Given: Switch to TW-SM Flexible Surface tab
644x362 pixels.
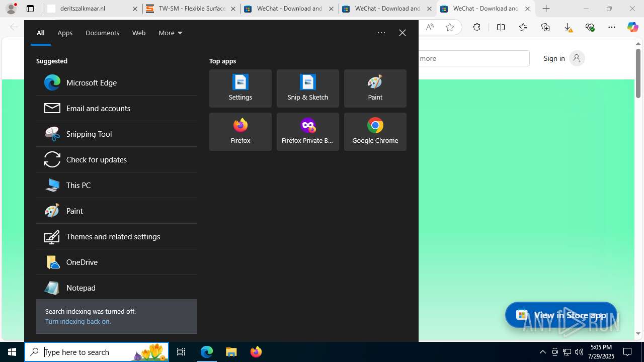Looking at the screenshot, I should (191, 9).
